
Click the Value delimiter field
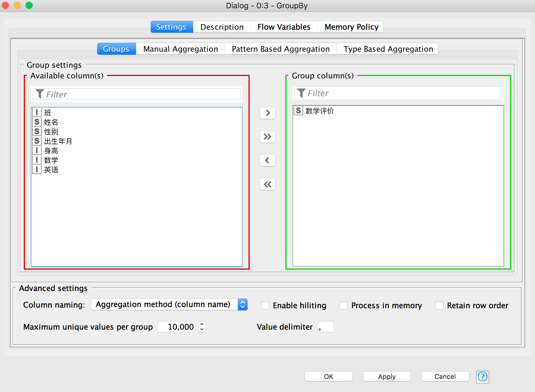[326, 327]
